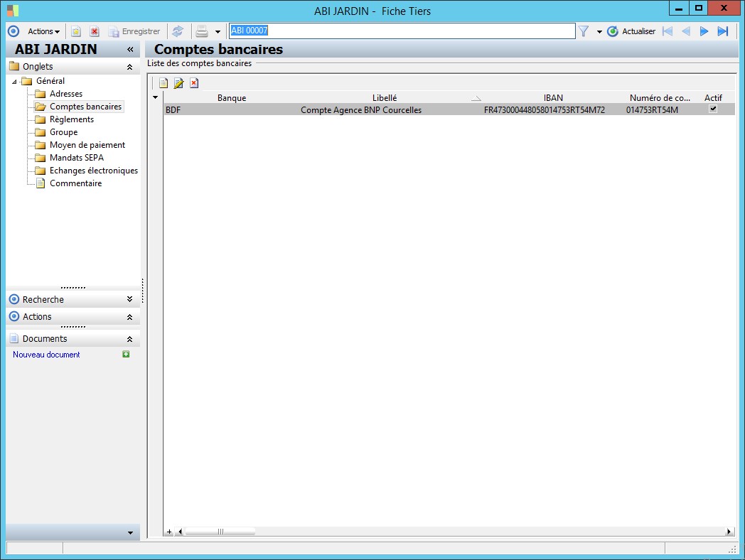Click the plus button at grid bottom
This screenshot has height=560, width=745.
click(x=169, y=532)
